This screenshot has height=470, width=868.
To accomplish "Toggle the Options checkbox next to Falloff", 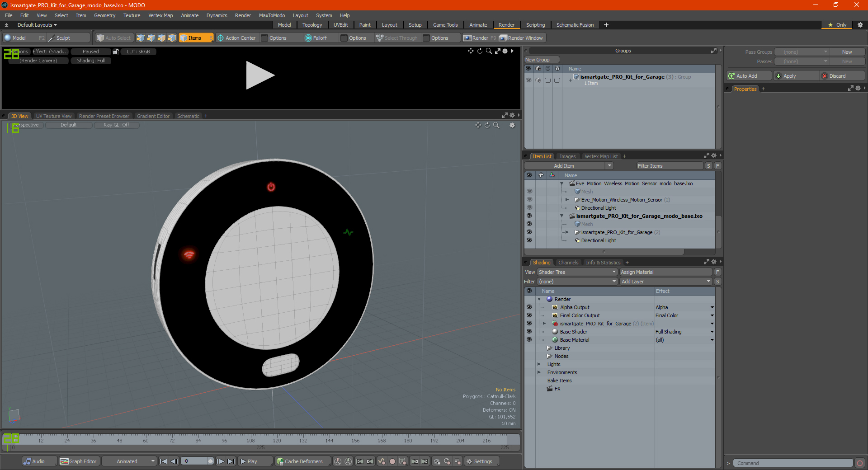I will pos(344,38).
